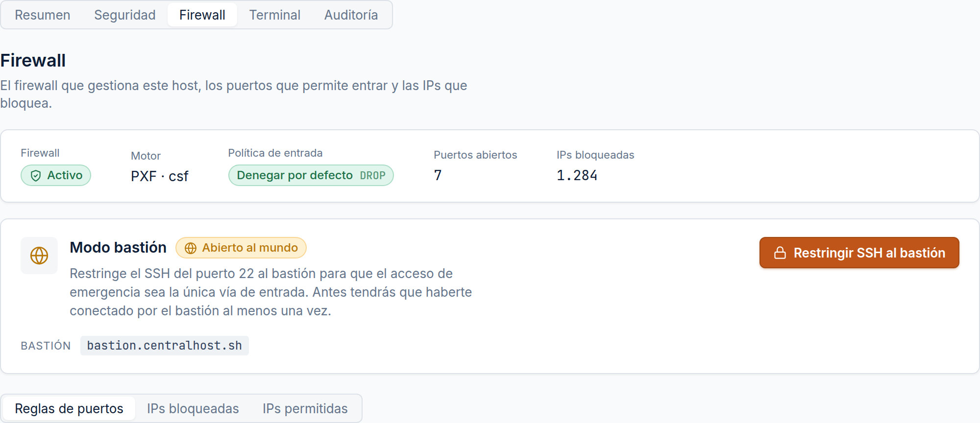Click the BASTIÓN label
This screenshot has height=423, width=980.
point(46,346)
